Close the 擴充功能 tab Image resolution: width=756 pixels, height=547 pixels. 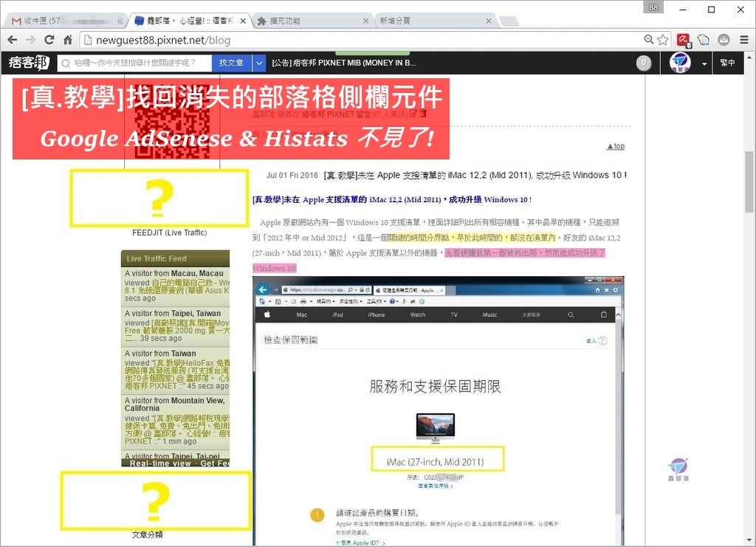coord(366,21)
